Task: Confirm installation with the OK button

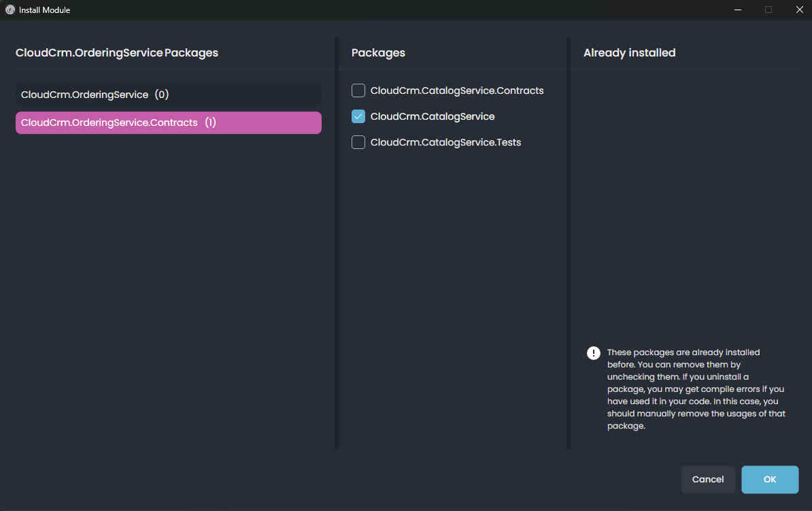Action: (770, 479)
